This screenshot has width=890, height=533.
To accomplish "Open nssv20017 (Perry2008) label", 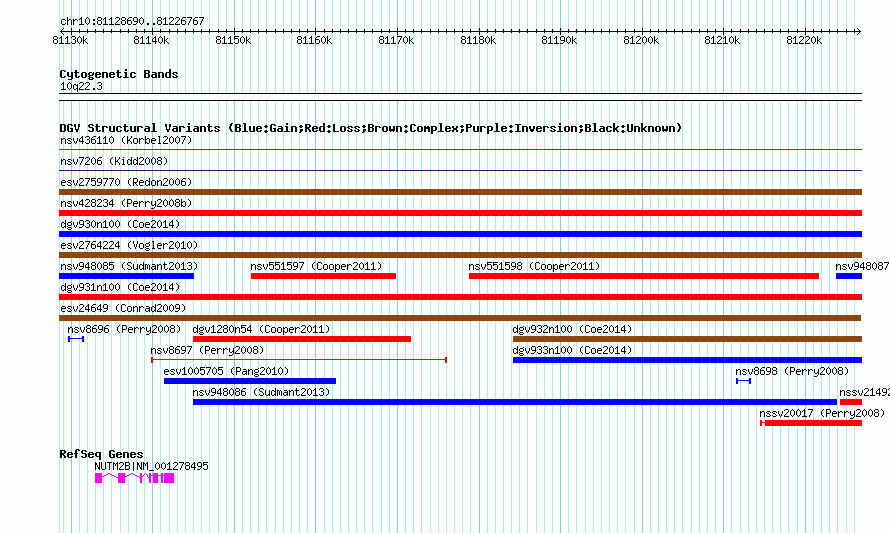I will pos(822,413).
